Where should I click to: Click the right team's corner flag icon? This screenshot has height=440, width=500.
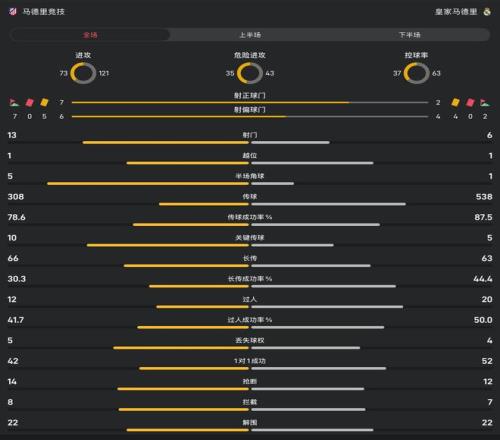click(485, 102)
